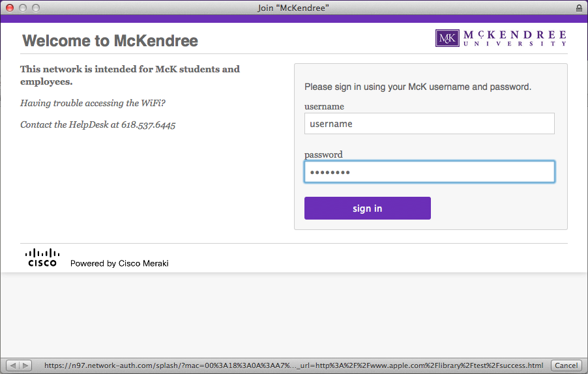The height and width of the screenshot is (374, 588).
Task: Zoom the window using the green button
Action: point(36,8)
